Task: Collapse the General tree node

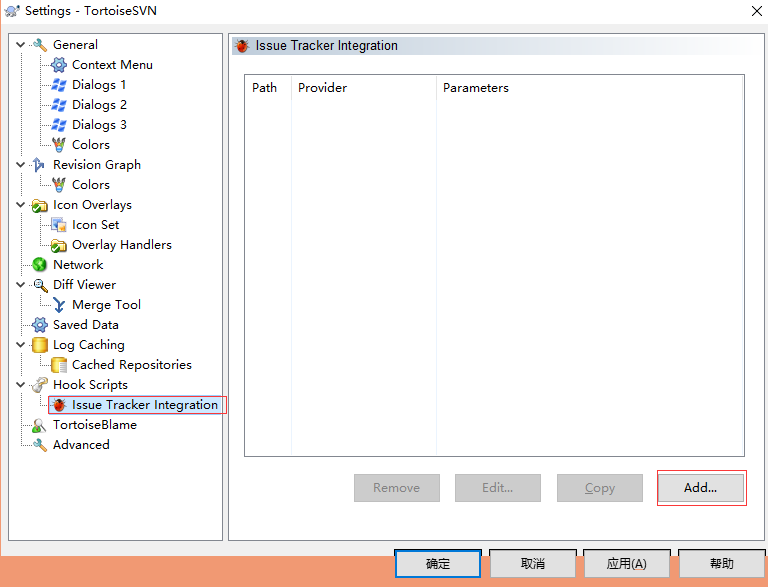Action: click(20, 45)
